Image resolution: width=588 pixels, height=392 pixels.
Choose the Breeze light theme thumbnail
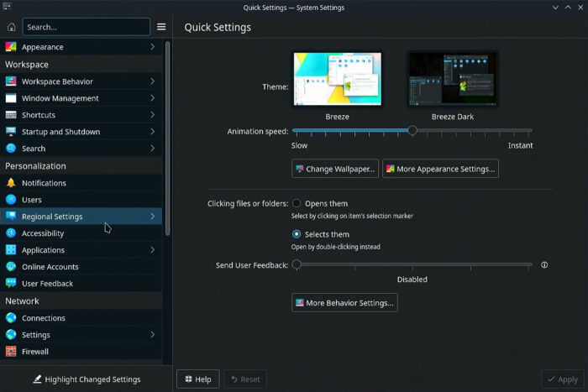337,79
